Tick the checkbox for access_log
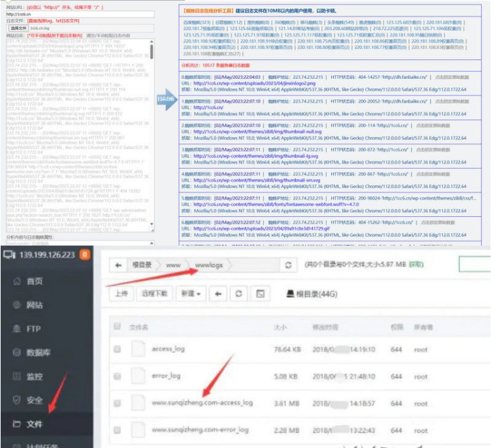This screenshot has height=448, width=503. (x=118, y=349)
